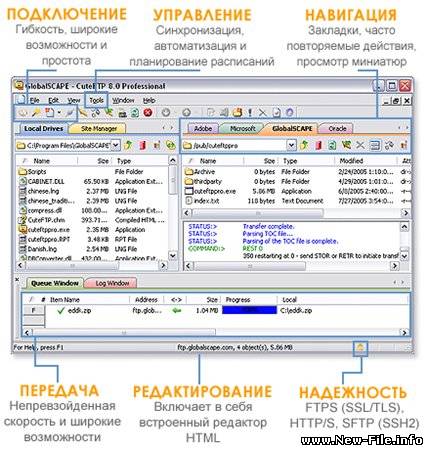
Task: Click the grayed Upload arrow icon in toolbar
Action: pos(186,113)
